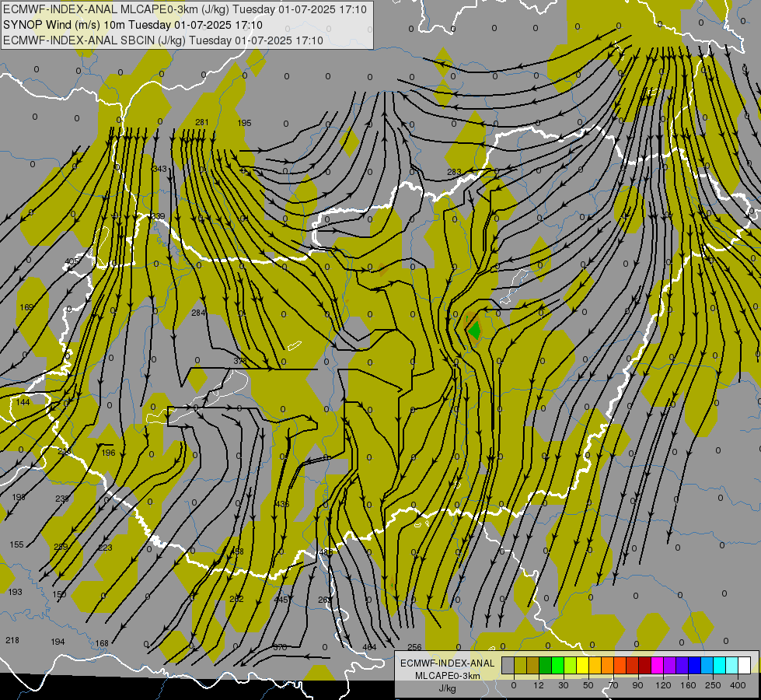Click the gray legend color swatch
761x700 pixels.
coord(508,665)
